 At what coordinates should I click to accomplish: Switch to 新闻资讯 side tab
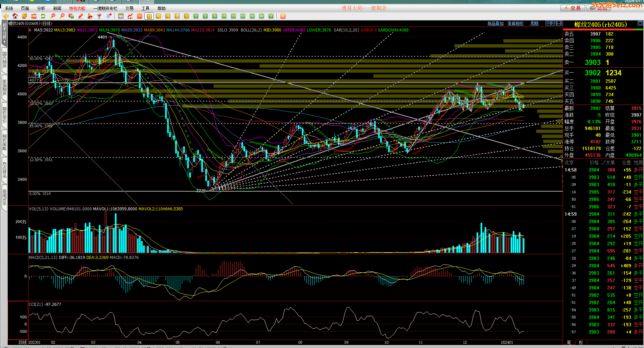4,198
